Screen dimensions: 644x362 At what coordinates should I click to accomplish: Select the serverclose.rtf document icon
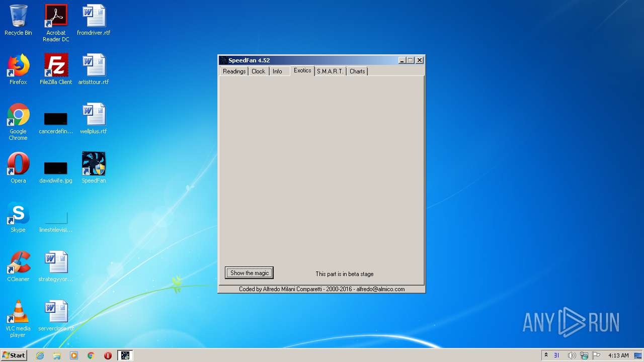[x=56, y=316]
